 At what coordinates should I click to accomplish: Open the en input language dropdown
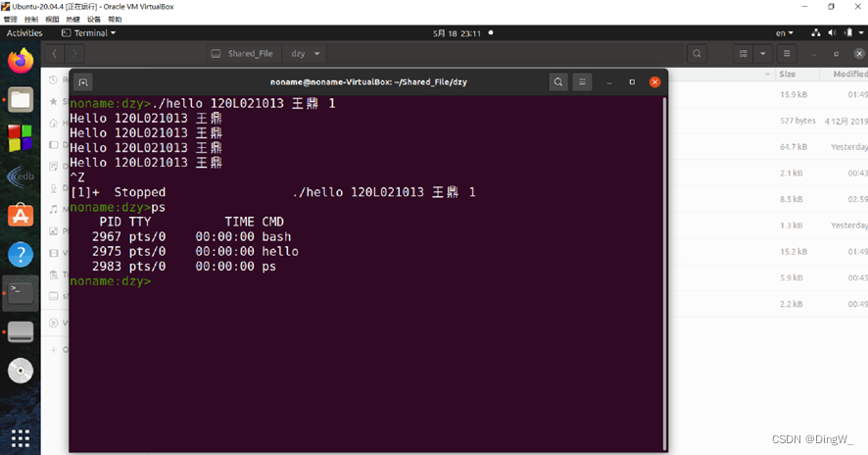point(785,33)
